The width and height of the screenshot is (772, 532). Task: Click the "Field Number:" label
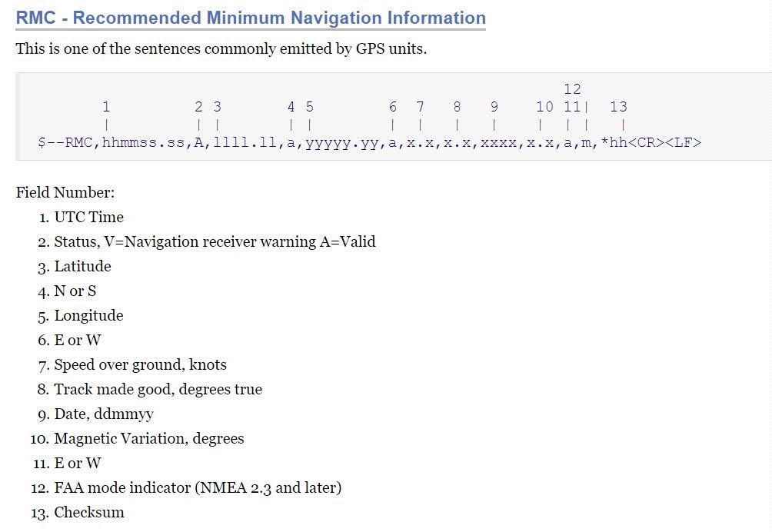[65, 192]
